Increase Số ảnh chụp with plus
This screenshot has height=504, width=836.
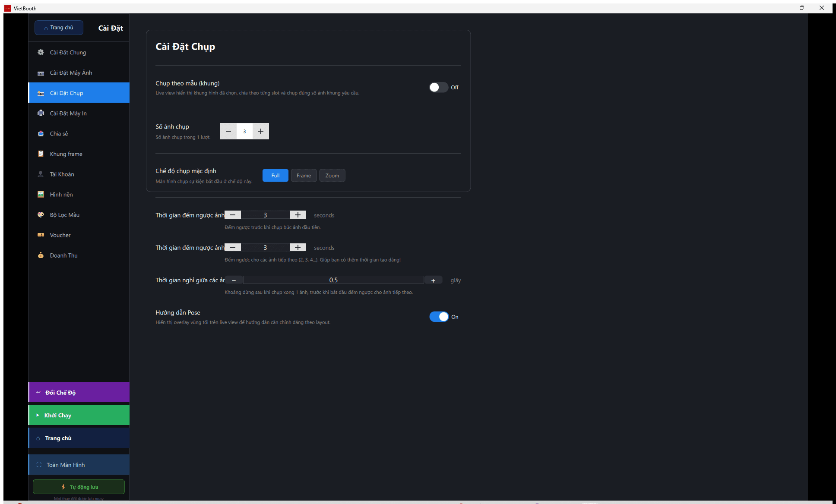point(261,131)
